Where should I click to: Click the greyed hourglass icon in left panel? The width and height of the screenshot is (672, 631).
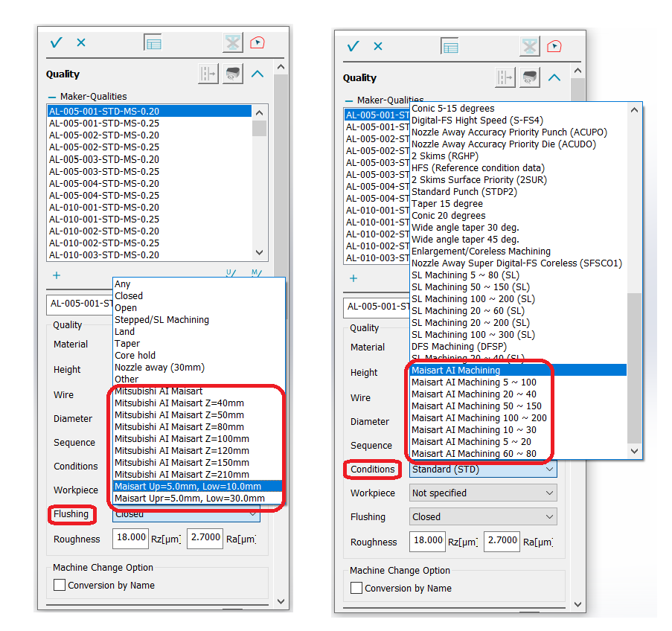click(x=233, y=43)
